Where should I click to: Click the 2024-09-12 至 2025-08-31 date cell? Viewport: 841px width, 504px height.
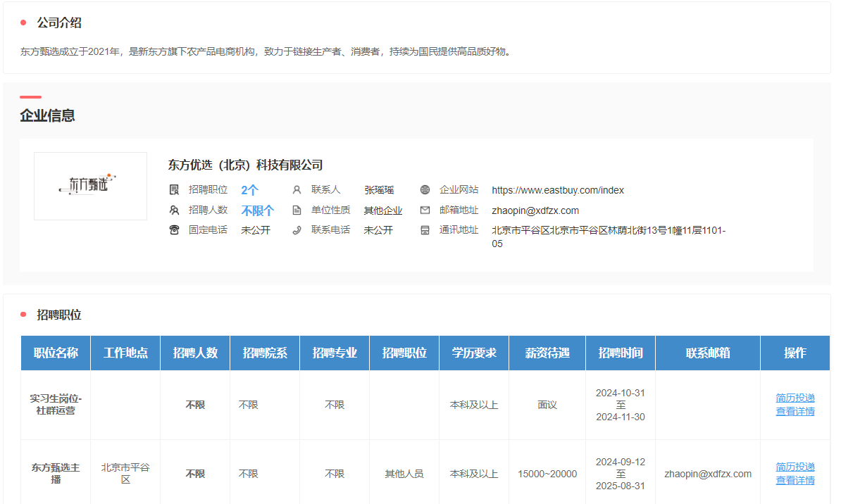[x=621, y=474]
